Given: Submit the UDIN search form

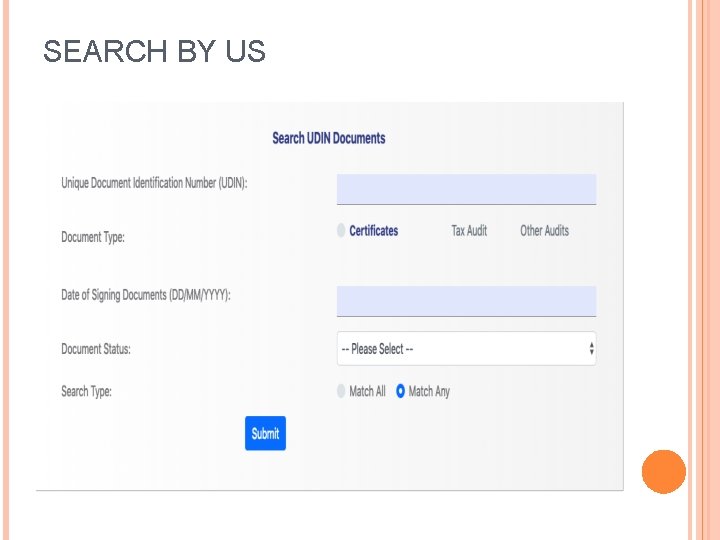Looking at the screenshot, I should click(265, 433).
